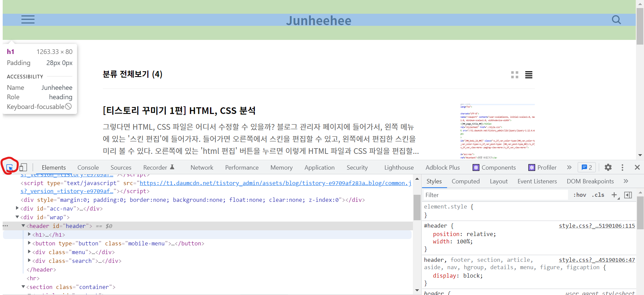The image size is (644, 295).
Task: Click the position: relative declaration
Action: point(464,234)
